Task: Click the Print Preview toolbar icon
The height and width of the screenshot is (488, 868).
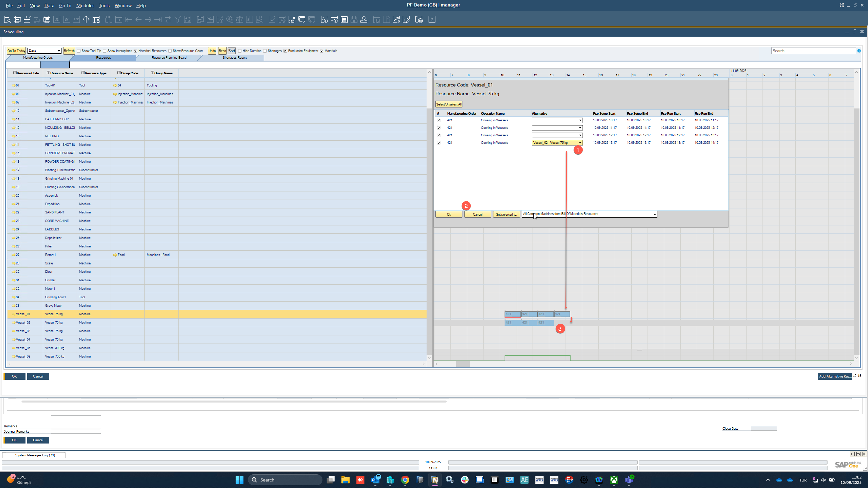Action: click(7, 19)
